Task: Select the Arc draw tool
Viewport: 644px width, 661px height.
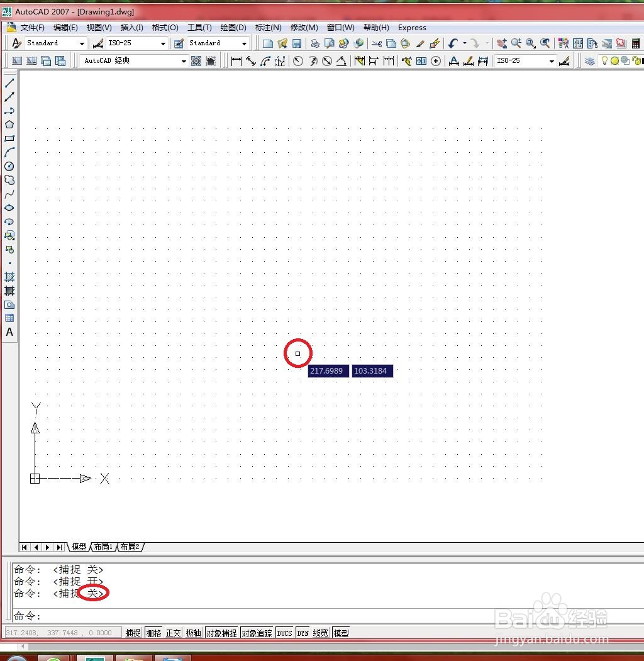Action: click(x=9, y=152)
